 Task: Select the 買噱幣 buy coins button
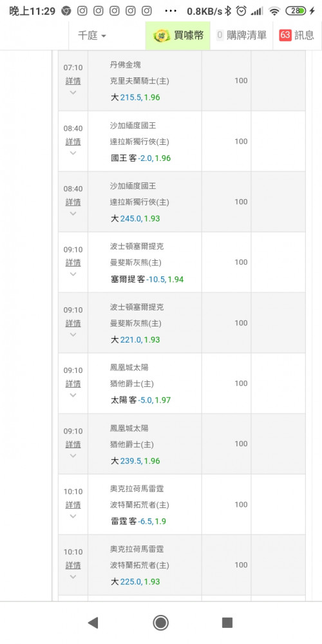pos(178,35)
